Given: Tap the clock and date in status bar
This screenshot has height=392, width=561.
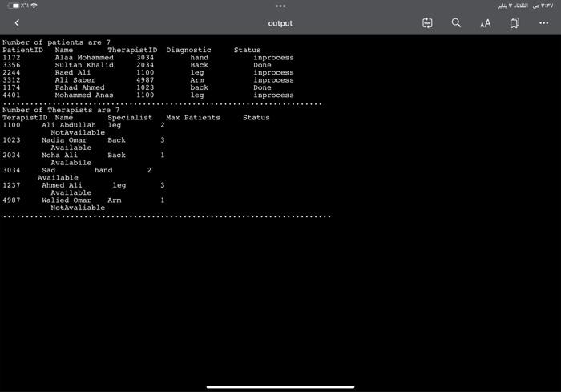Looking at the screenshot, I should pos(525,6).
